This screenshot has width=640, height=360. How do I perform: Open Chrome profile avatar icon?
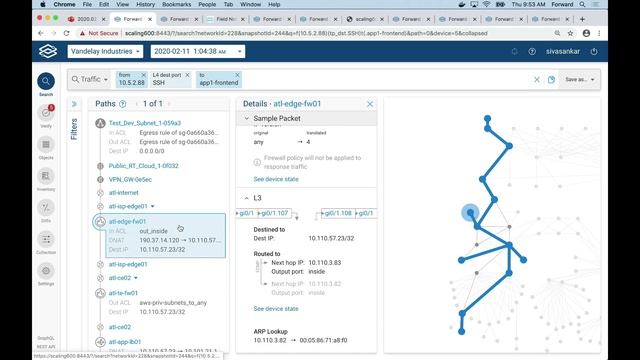click(586, 33)
